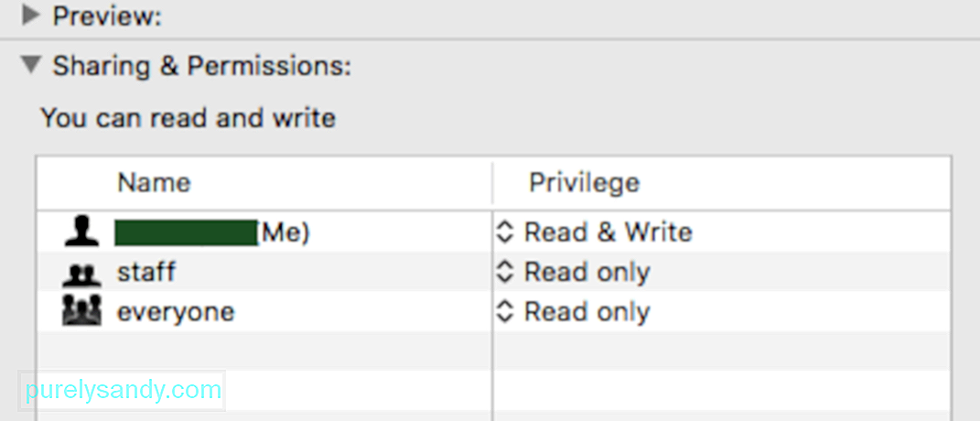Click the Sharing & Permissions section label
Image resolution: width=980 pixels, height=421 pixels.
tap(202, 66)
